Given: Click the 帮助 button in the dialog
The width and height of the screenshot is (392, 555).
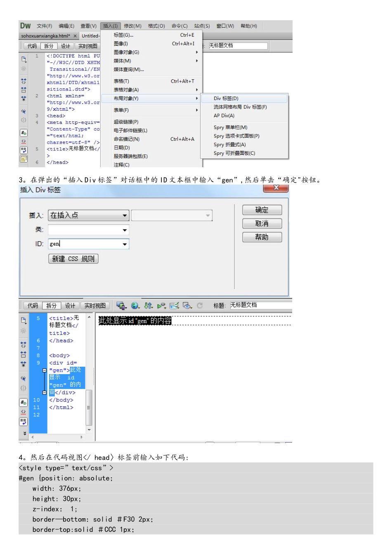Looking at the screenshot, I should 262,237.
